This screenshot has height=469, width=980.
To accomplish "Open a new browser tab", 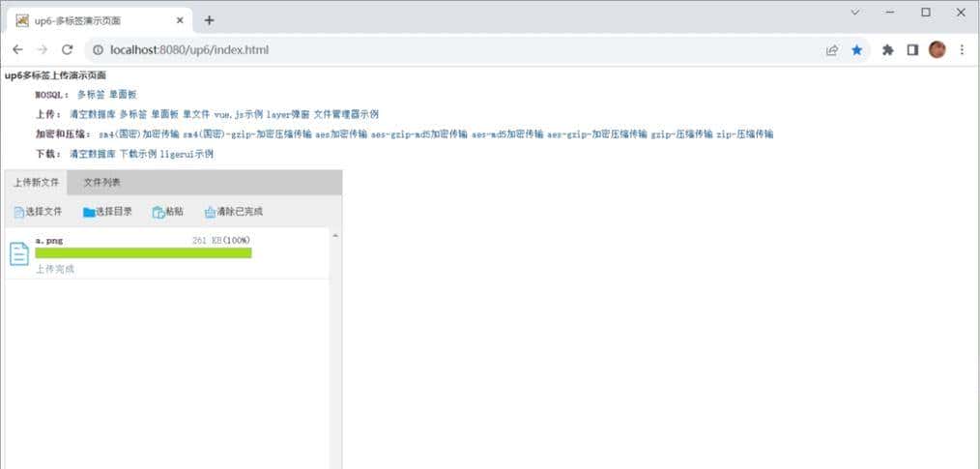I will (209, 20).
